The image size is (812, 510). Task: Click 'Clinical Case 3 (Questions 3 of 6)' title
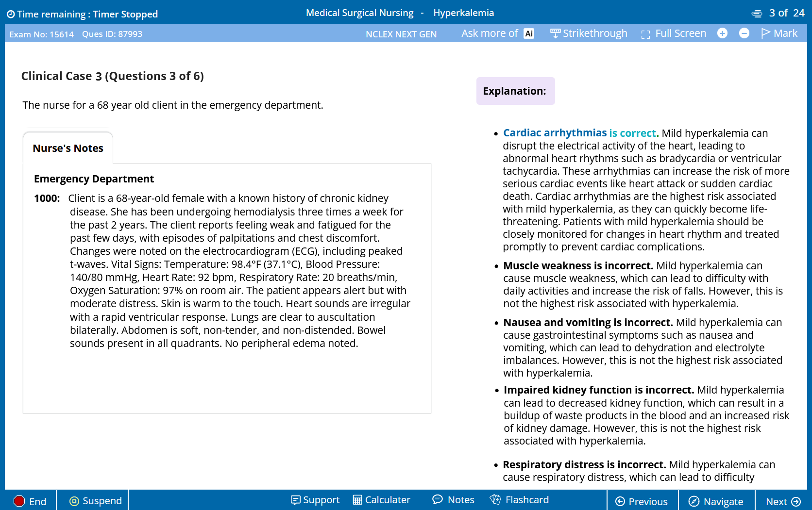point(113,76)
